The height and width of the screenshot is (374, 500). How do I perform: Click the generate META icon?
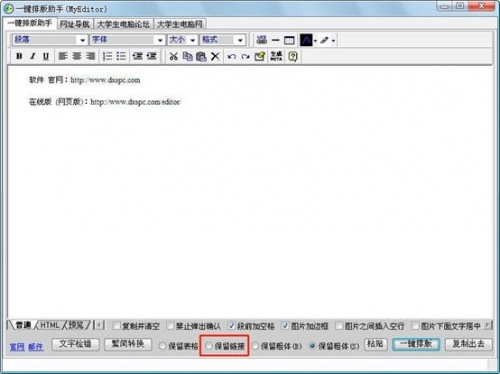[276, 56]
